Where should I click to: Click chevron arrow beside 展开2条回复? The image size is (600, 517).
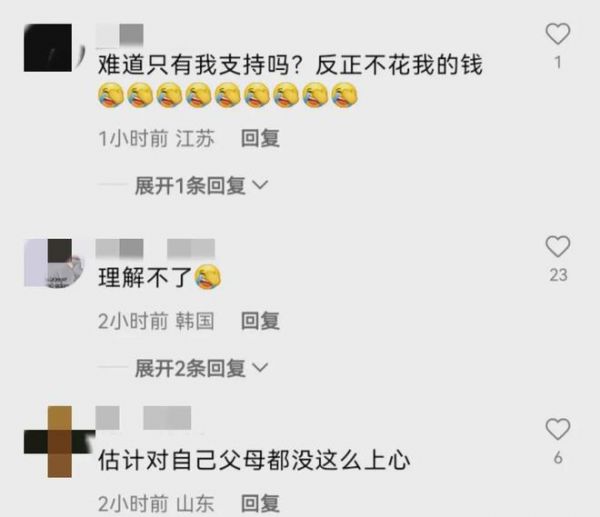[261, 368]
